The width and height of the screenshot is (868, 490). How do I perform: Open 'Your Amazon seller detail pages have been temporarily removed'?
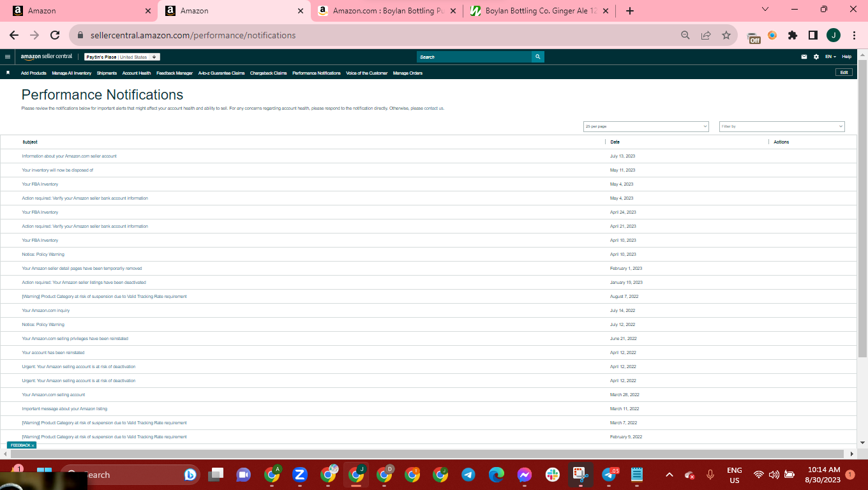point(82,269)
